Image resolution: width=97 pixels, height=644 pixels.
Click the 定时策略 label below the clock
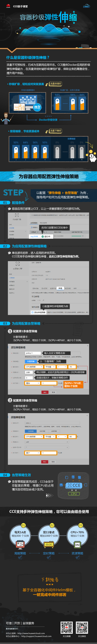point(49,553)
